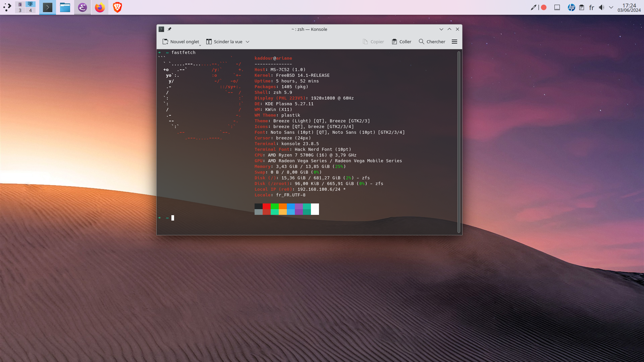Screen dimensions: 644x362
Task: Toggle the window pin button in titlebar
Action: 169,29
